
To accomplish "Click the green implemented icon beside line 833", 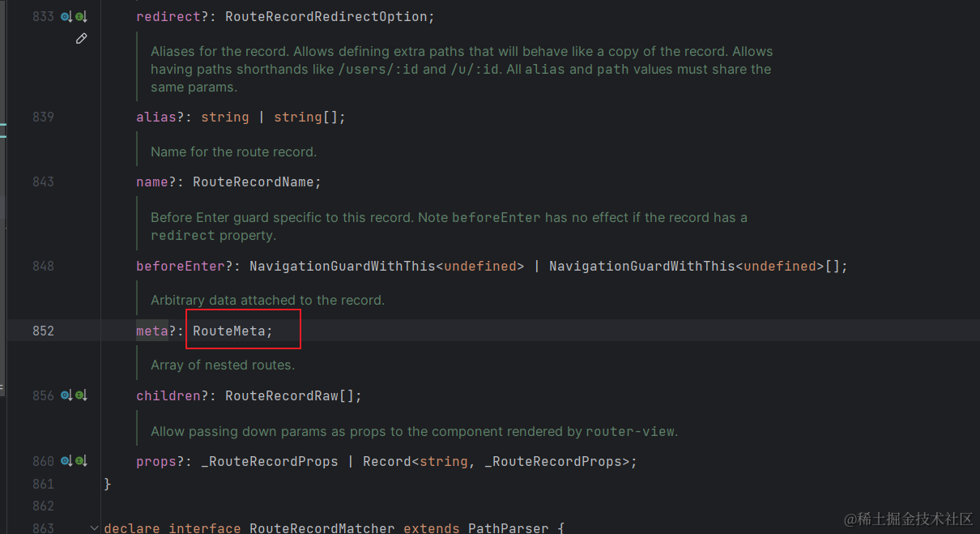I will click(79, 16).
